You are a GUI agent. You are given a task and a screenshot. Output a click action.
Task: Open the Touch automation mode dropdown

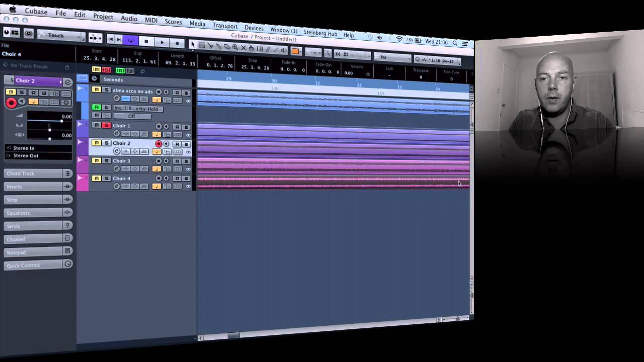[61, 35]
